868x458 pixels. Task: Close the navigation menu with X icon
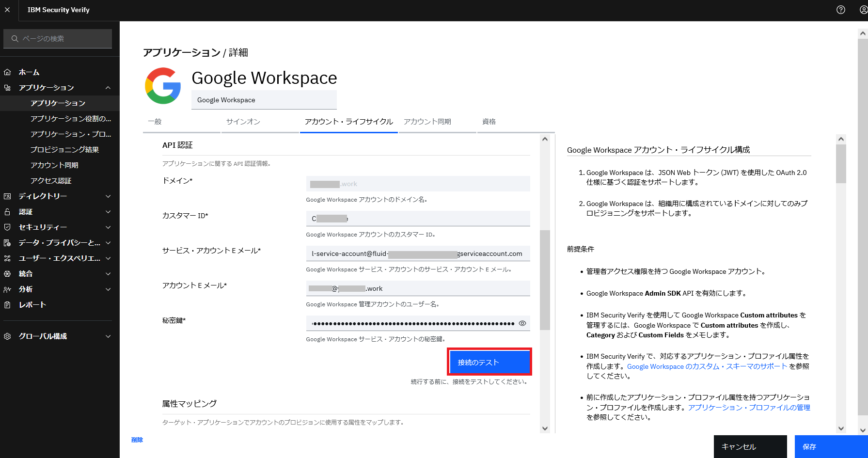7,10
